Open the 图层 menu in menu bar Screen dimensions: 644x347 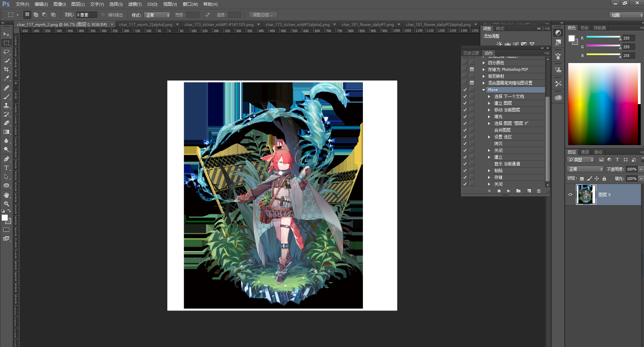tap(78, 4)
